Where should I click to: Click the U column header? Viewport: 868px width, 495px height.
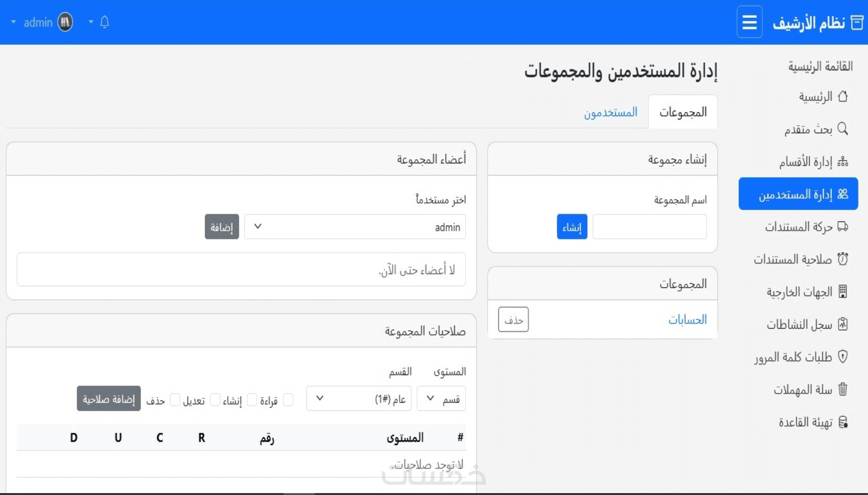(x=118, y=437)
